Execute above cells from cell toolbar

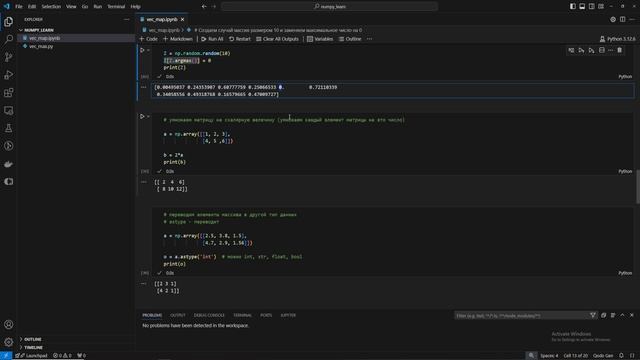[x=581, y=50]
